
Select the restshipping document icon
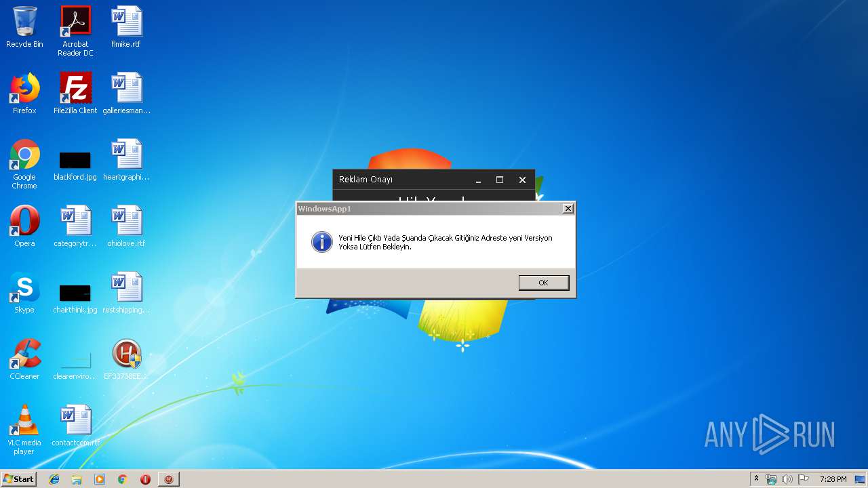click(x=126, y=293)
